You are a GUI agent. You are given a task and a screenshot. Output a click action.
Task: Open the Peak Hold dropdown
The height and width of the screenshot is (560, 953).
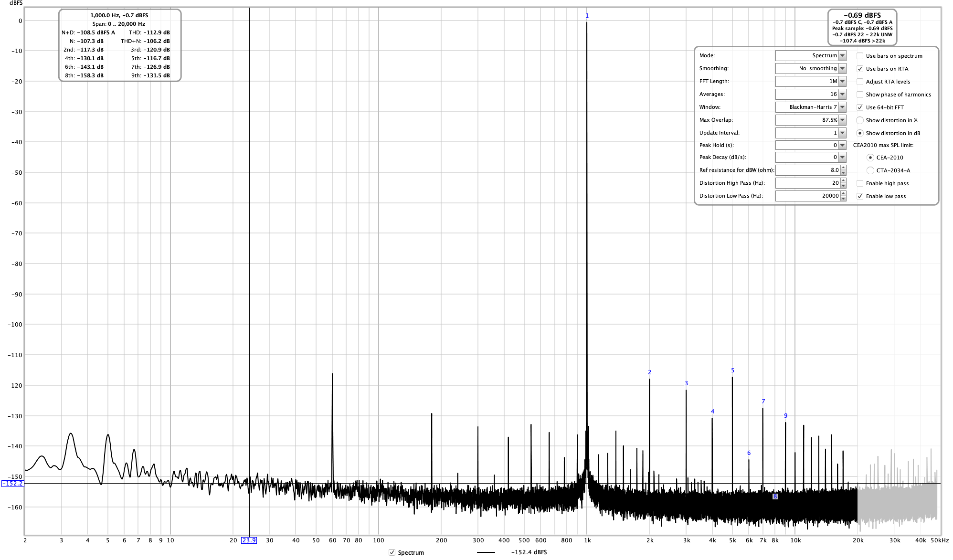click(x=811, y=145)
